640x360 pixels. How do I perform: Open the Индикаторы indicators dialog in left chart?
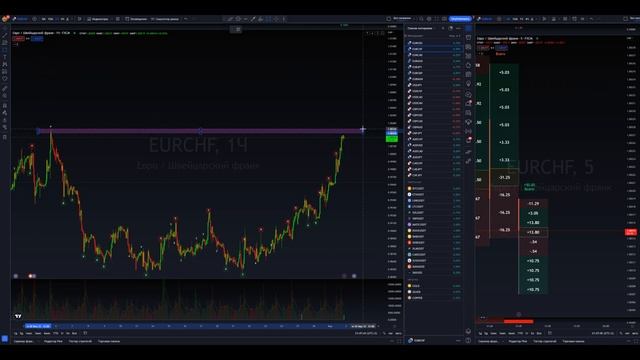point(98,19)
